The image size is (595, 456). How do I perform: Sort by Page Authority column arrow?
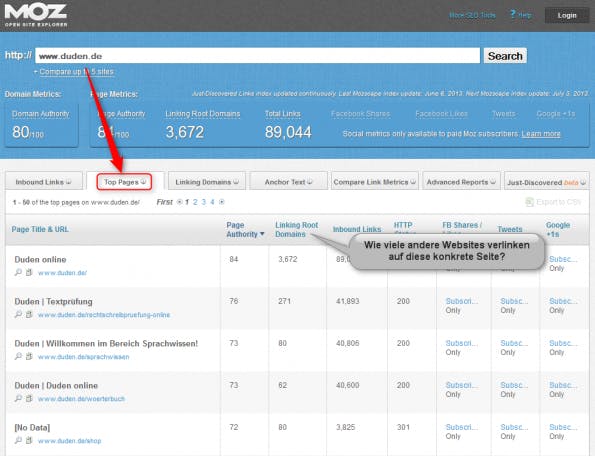(x=262, y=234)
